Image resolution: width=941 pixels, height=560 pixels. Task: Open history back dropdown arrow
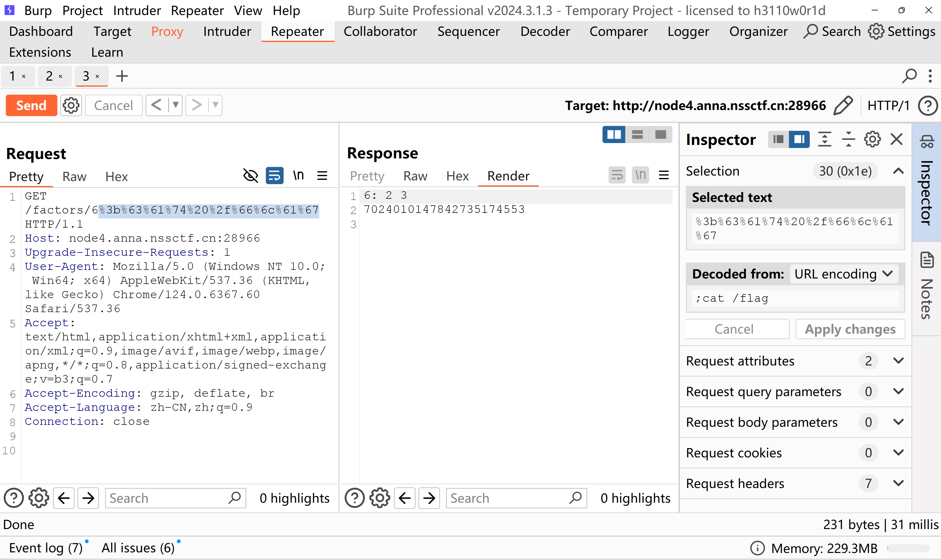point(176,105)
